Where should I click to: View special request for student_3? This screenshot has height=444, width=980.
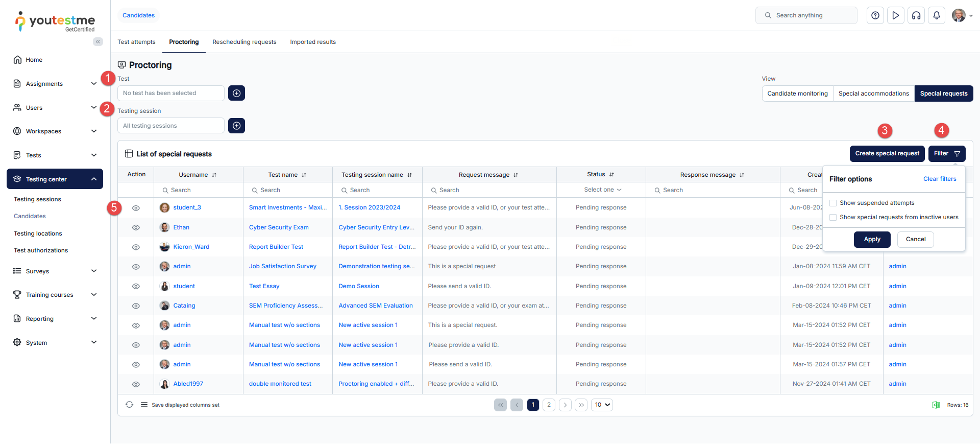click(x=136, y=208)
